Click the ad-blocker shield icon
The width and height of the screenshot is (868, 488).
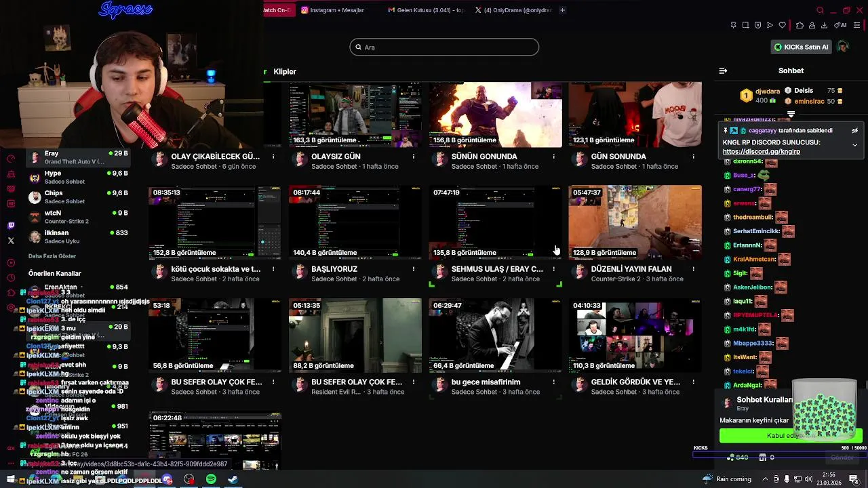(x=757, y=25)
